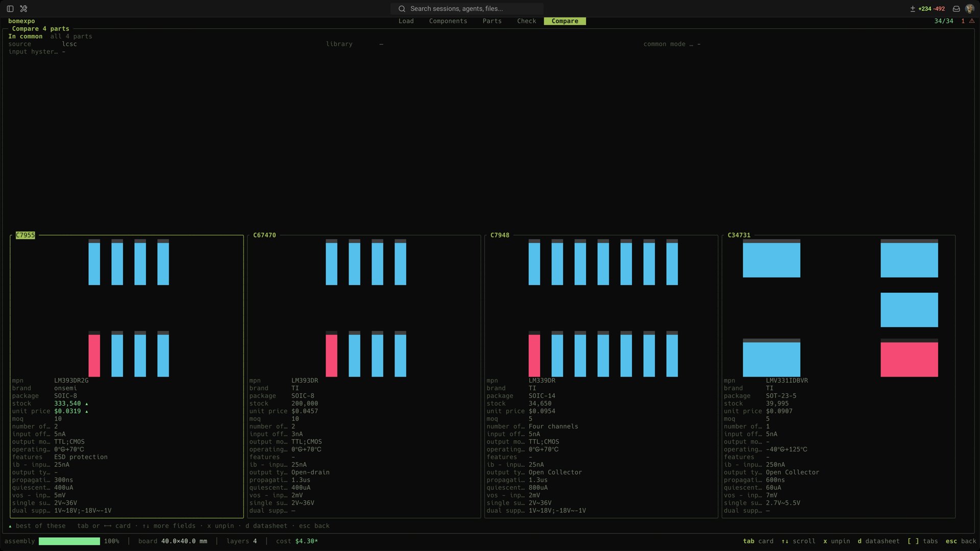The image size is (980, 551).
Task: Click the onsemi brand value
Action: click(x=65, y=388)
